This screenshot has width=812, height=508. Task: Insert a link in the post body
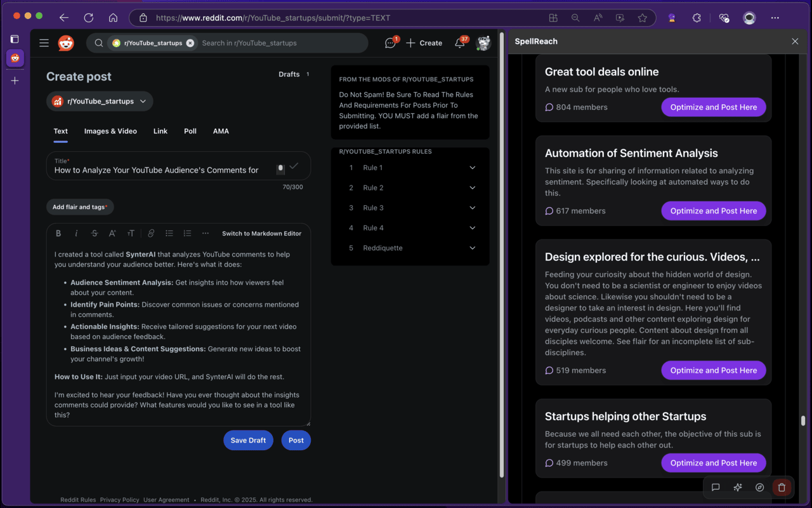click(151, 233)
